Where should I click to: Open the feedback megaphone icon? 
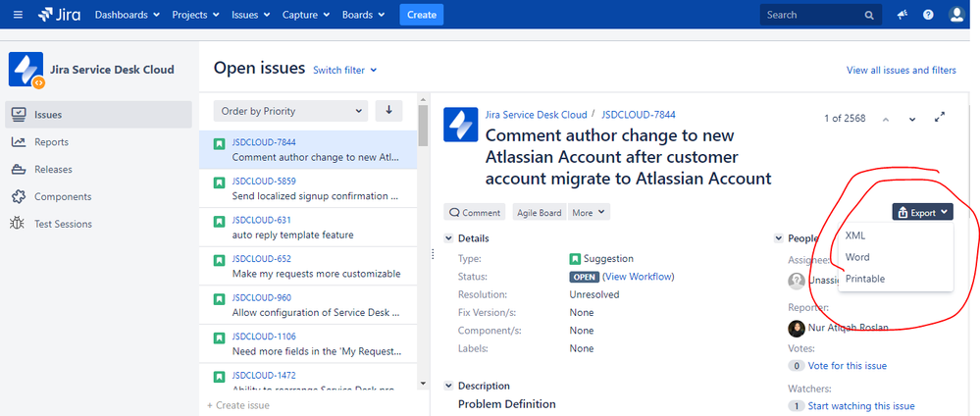click(x=902, y=15)
